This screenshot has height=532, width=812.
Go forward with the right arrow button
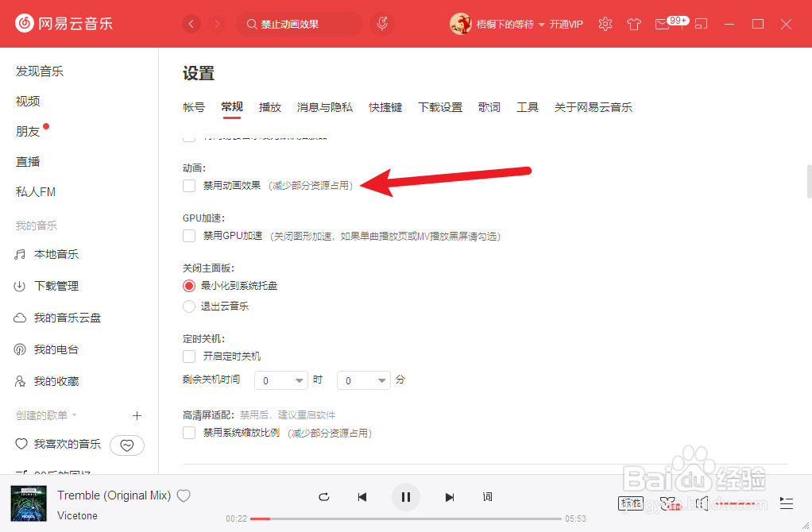coord(217,24)
